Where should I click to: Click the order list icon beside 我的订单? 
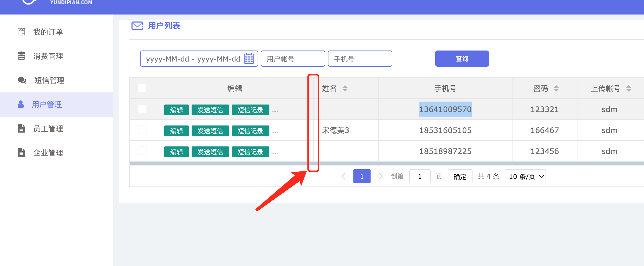tap(21, 32)
